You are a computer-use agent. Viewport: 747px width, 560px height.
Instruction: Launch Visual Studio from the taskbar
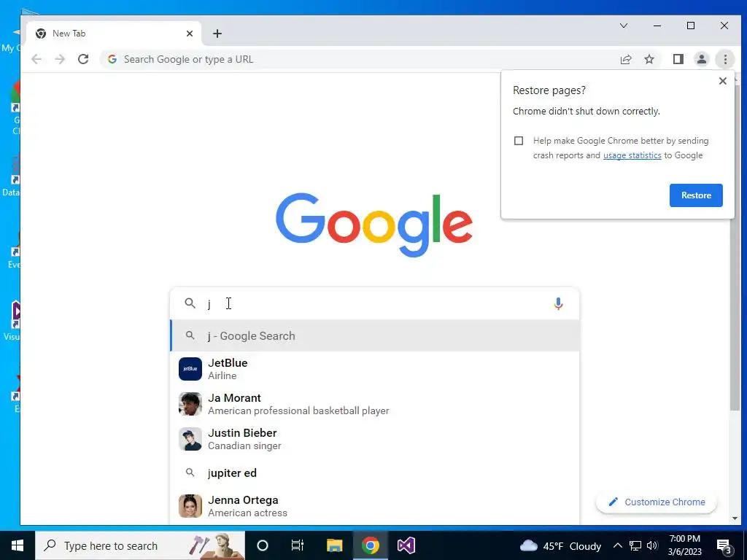[406, 545]
